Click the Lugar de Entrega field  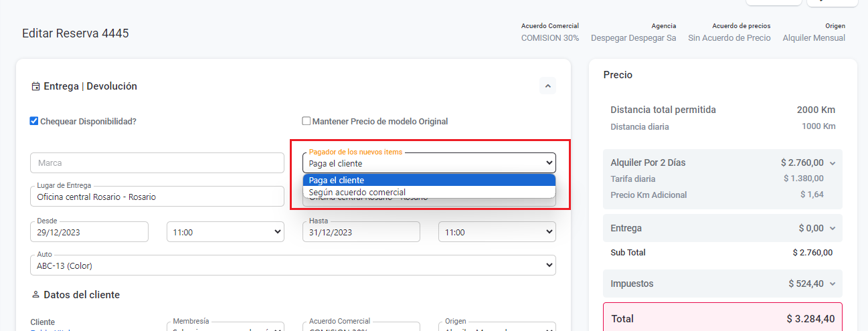[157, 197]
